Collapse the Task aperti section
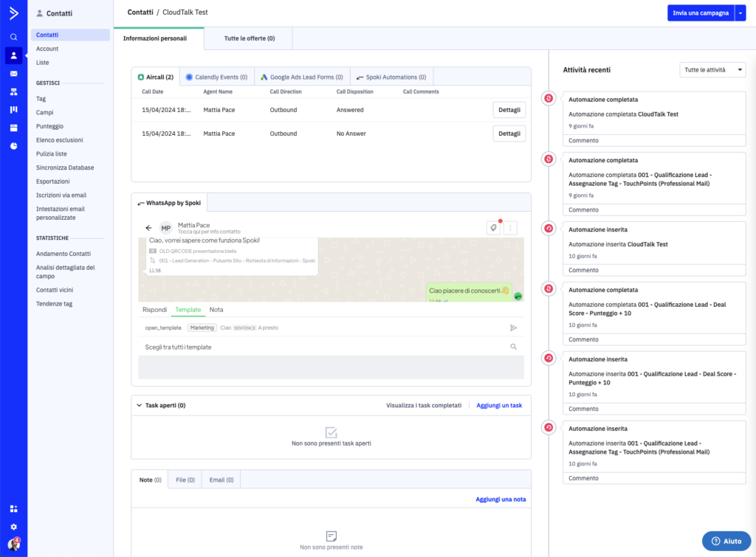Viewport: 756px width, 557px height. (x=140, y=405)
